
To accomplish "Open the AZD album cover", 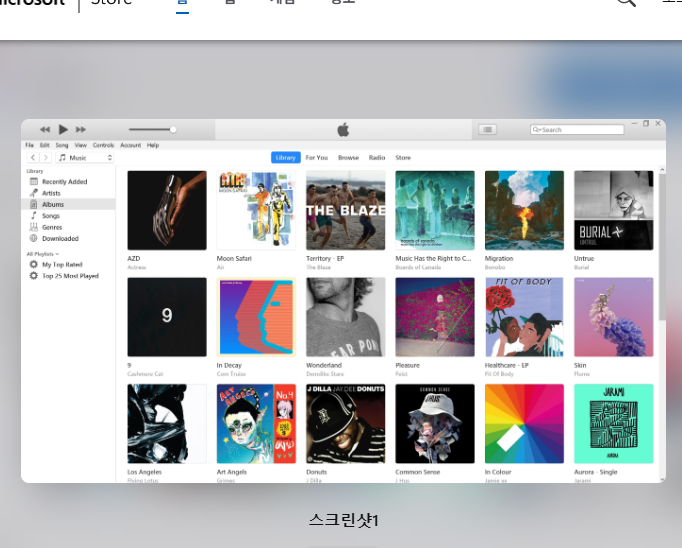I will (x=167, y=211).
